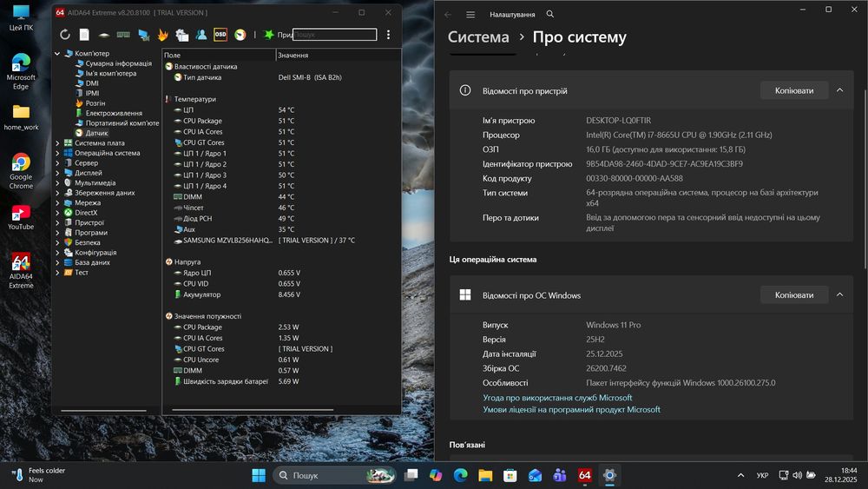
Task: Open AIDA64 Extreme desktop shortcut
Action: (x=21, y=271)
